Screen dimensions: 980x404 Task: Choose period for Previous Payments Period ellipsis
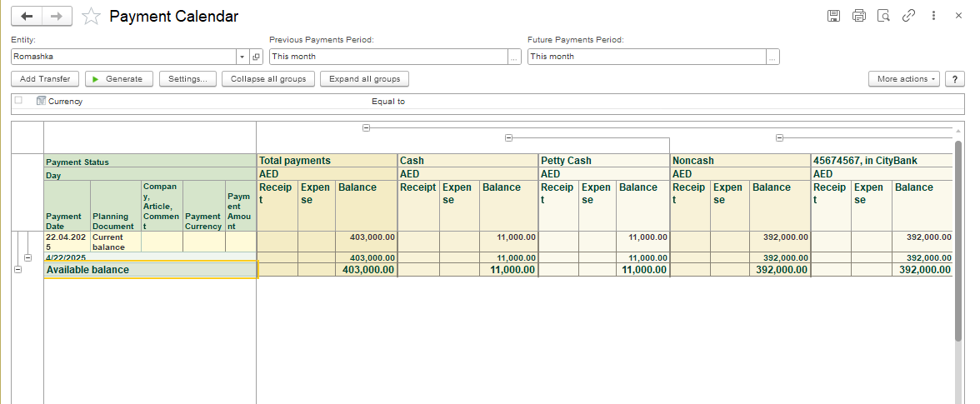coord(514,57)
